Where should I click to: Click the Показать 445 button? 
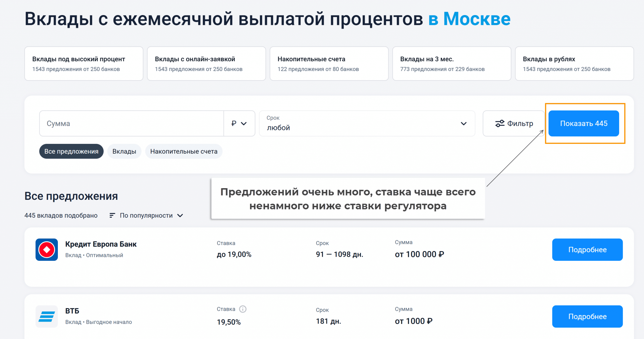coord(584,123)
